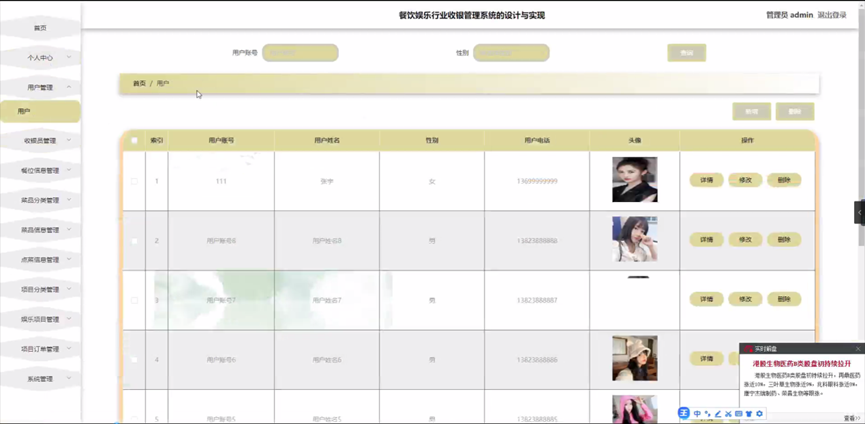Expand the 餐位信息管理 chevron
The height and width of the screenshot is (424, 865).
pos(69,170)
